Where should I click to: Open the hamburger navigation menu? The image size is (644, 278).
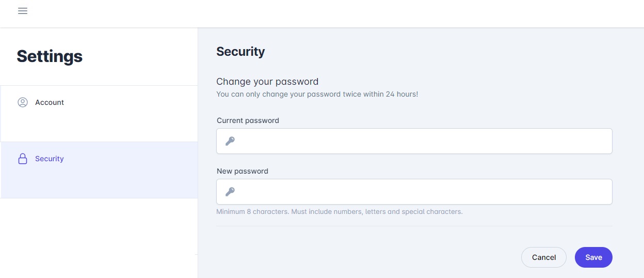[23, 11]
